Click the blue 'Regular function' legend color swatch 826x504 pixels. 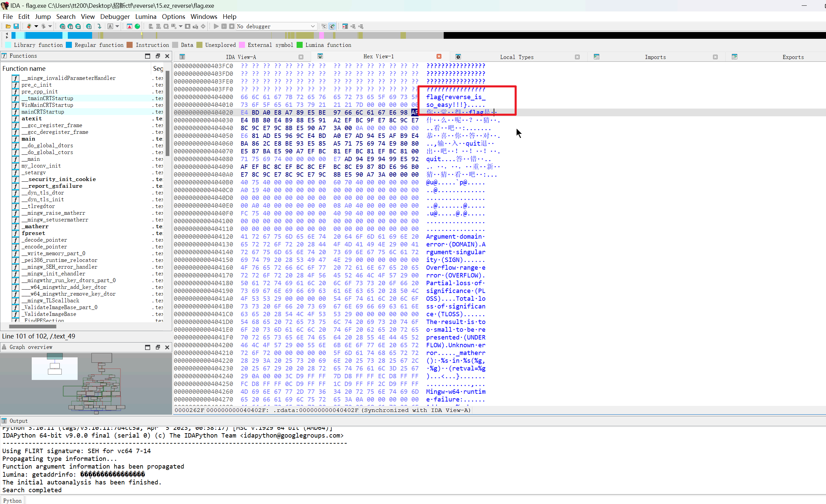[x=69, y=45]
